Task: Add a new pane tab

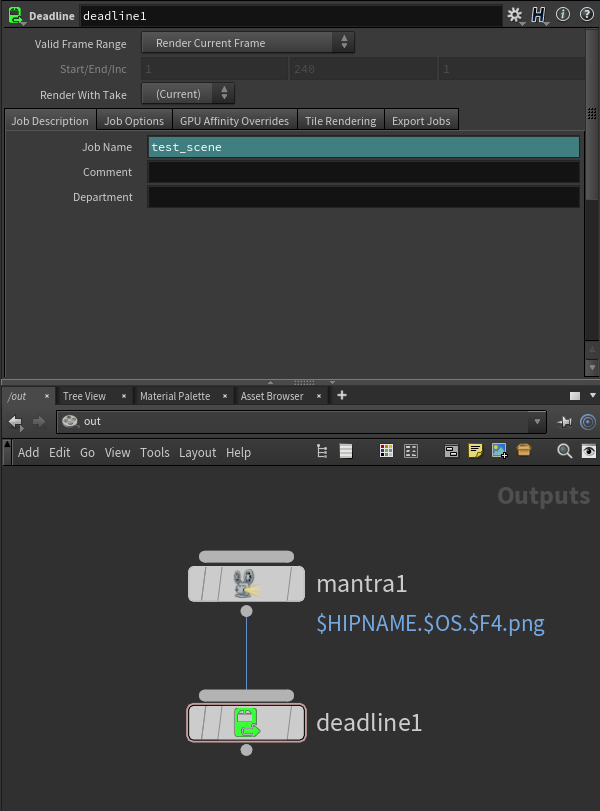Action: pos(342,395)
